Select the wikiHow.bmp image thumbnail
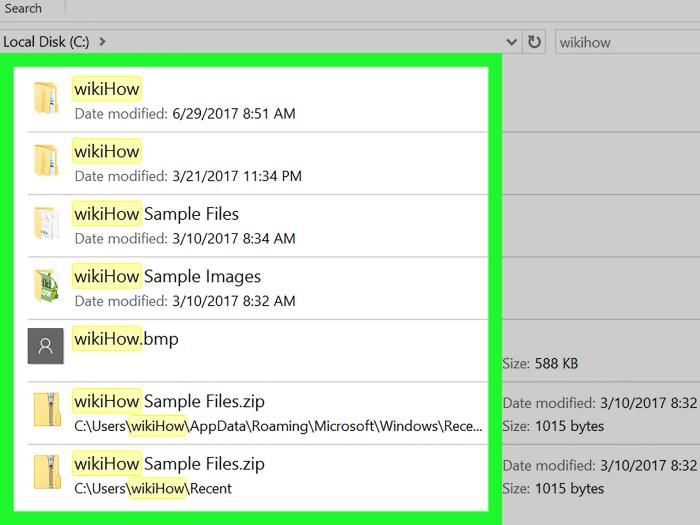The width and height of the screenshot is (700, 525). 46,346
